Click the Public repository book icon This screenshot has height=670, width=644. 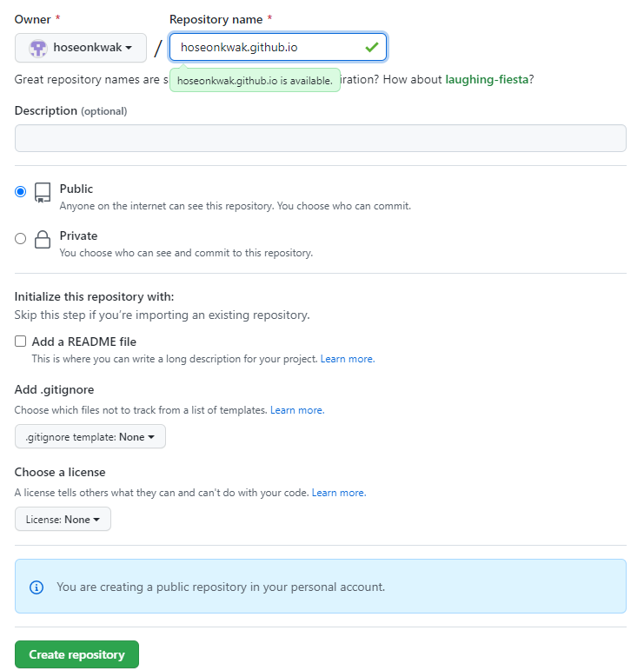coord(43,193)
